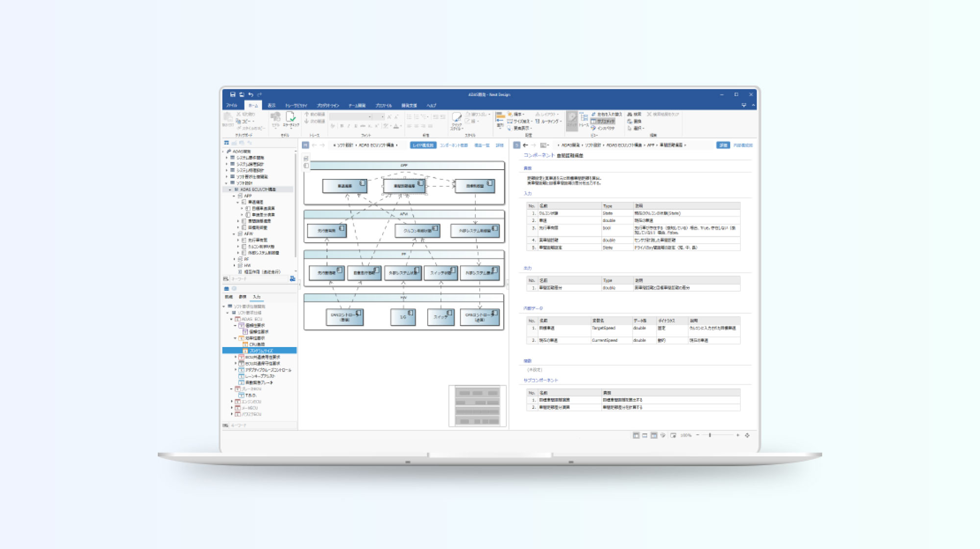The width and height of the screenshot is (980, 549).
Task: Click the search binoculars icon in ribbon
Action: (630, 114)
